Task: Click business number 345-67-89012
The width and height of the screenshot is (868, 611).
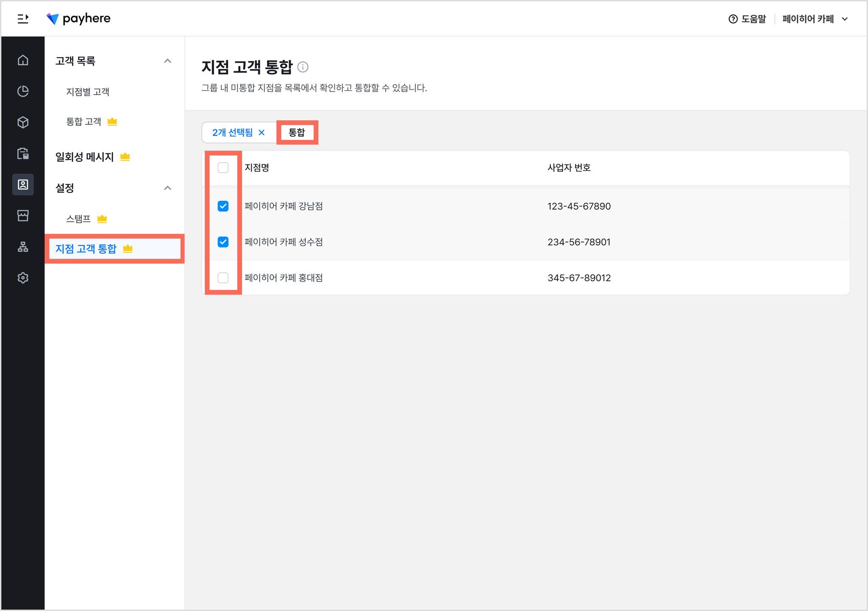Action: point(579,278)
